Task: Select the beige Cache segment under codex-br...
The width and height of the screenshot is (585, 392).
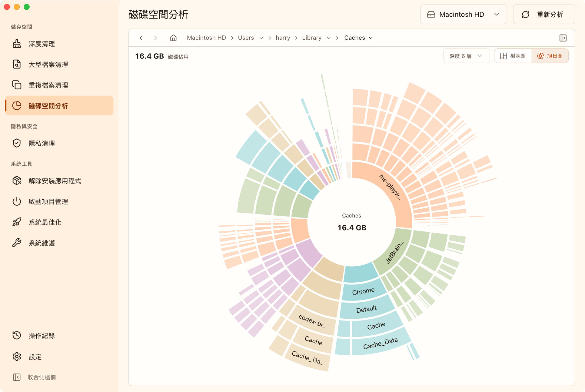Action: coord(314,341)
